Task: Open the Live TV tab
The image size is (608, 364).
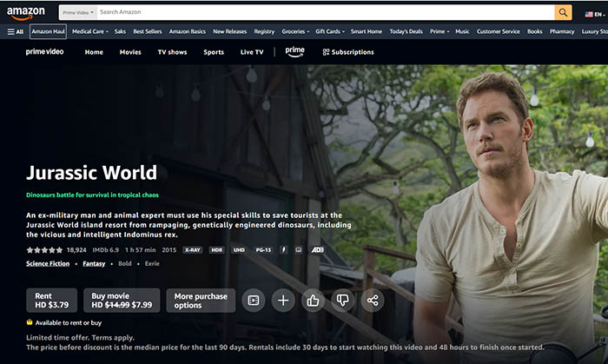Action: 252,52
